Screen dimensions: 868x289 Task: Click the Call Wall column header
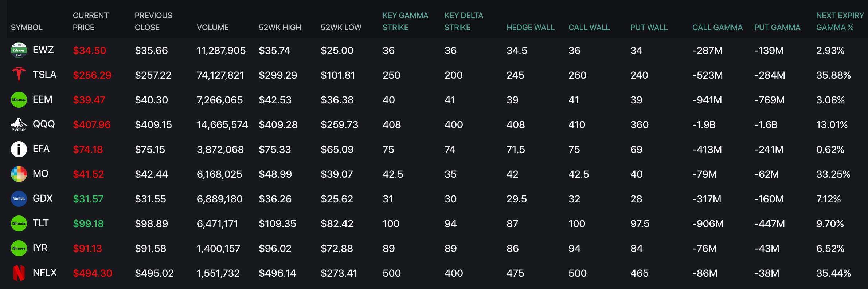point(589,28)
